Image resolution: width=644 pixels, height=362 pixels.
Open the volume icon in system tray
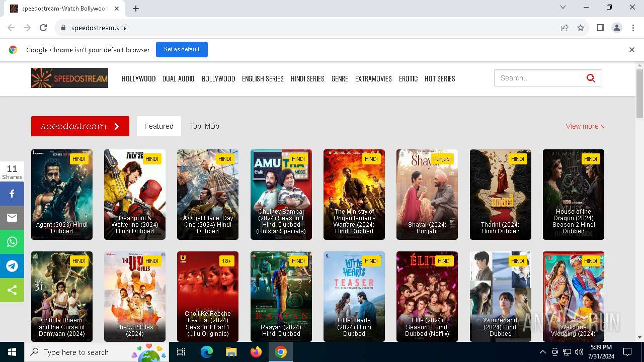tap(579, 352)
